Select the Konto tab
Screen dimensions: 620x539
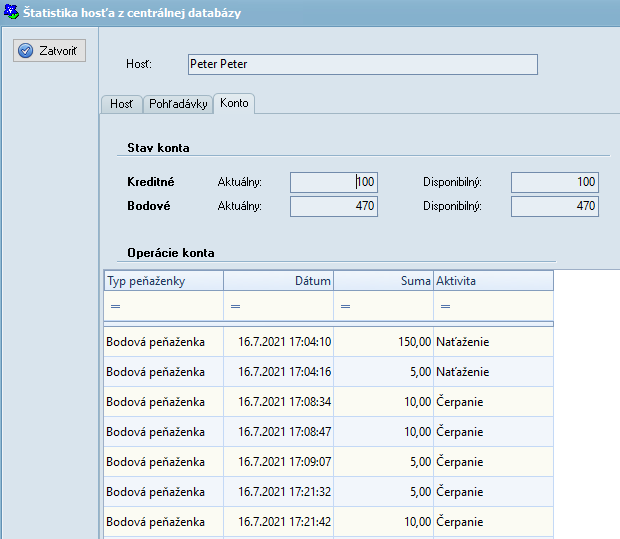point(234,103)
